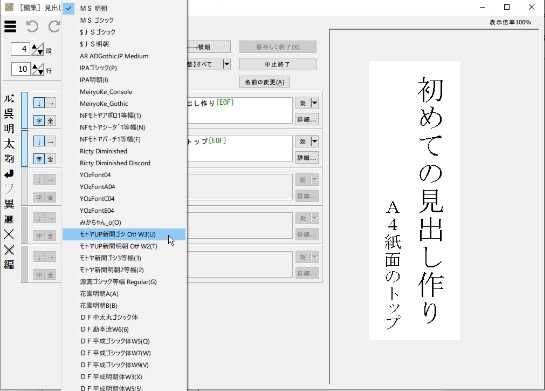The image size is (545, 391).
Task: Click the 太 icon in left sidebar
Action: tap(9, 144)
